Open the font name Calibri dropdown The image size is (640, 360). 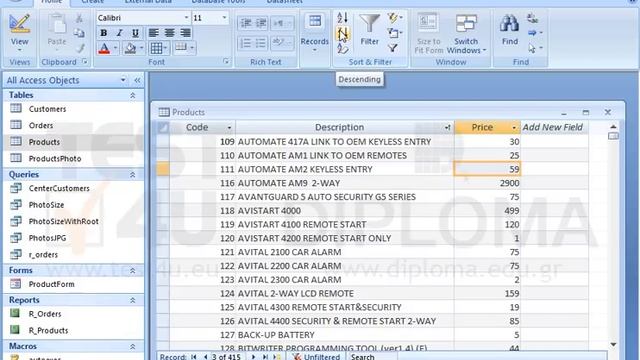186,18
